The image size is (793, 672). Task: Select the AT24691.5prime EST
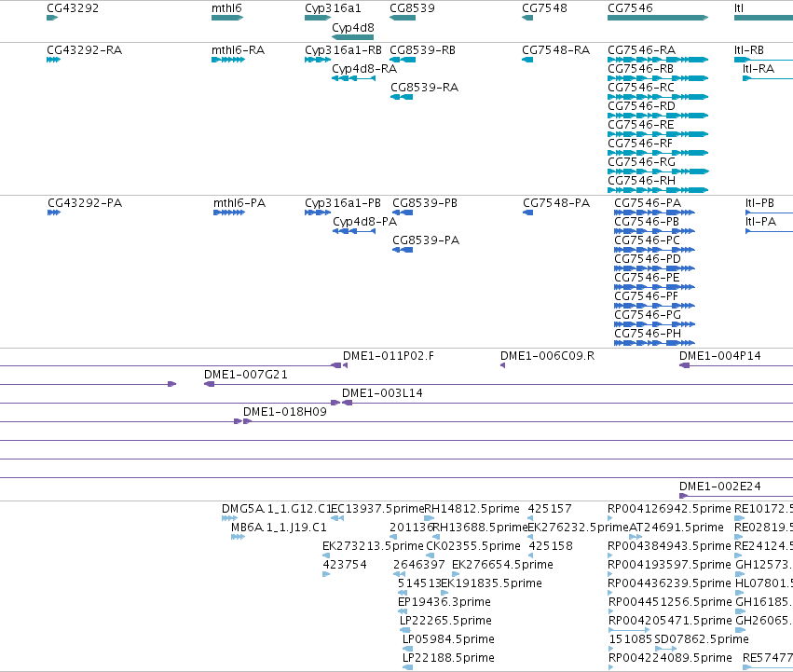coord(636,537)
